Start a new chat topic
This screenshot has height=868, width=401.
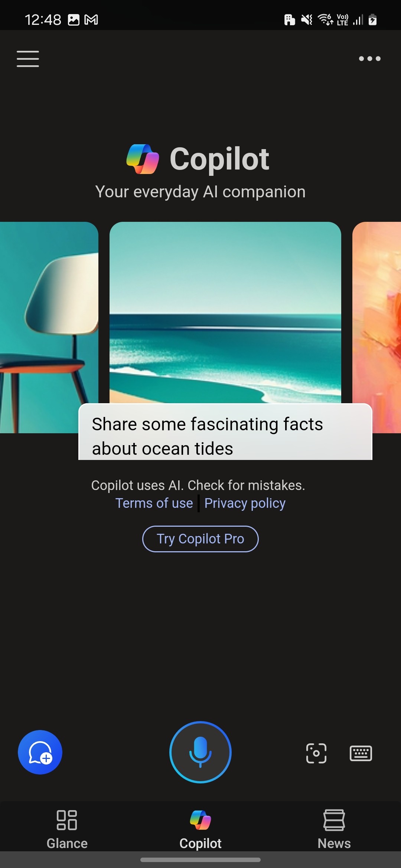coord(40,752)
